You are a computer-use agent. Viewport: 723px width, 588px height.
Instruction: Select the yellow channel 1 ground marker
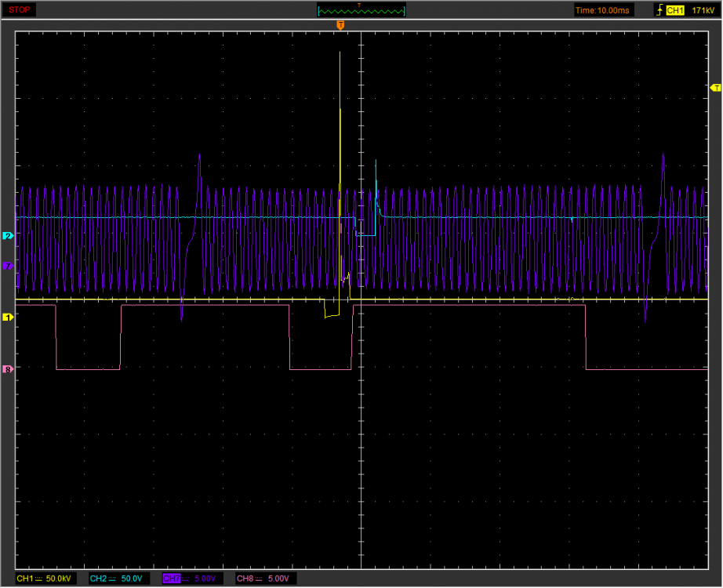[8, 317]
